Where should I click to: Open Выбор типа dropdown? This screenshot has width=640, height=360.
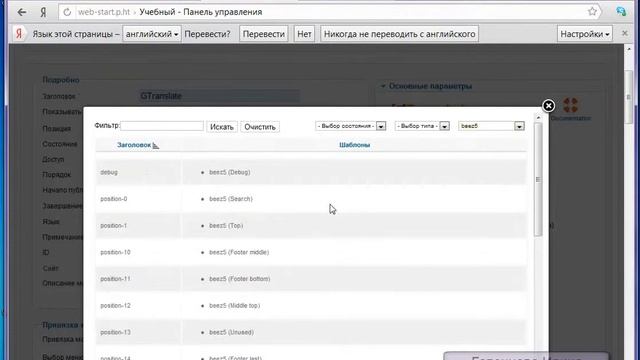422,126
